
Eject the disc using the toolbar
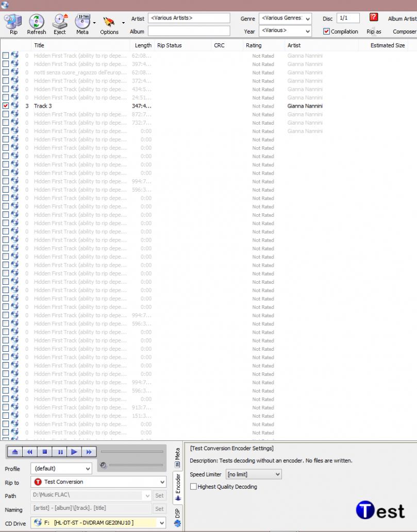(x=60, y=24)
